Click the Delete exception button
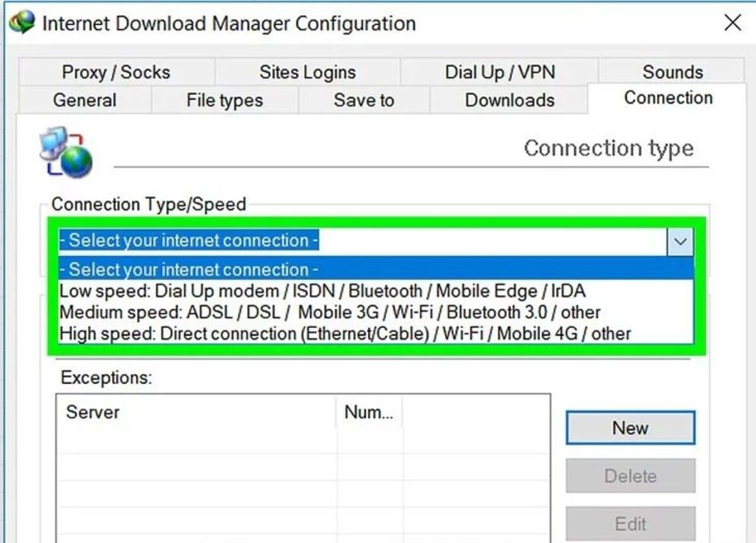The height and width of the screenshot is (543, 756). pos(631,476)
